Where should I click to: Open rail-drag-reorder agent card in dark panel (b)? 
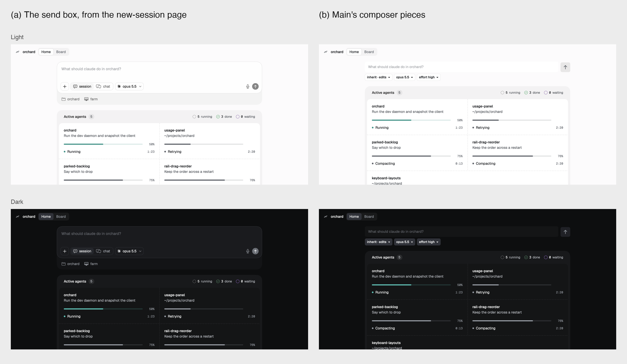[x=518, y=318]
